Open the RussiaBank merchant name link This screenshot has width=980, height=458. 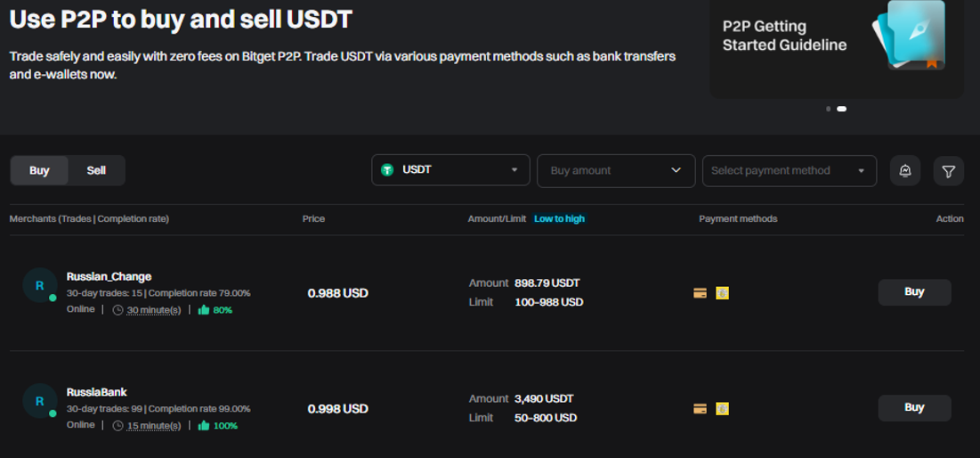coord(97,392)
